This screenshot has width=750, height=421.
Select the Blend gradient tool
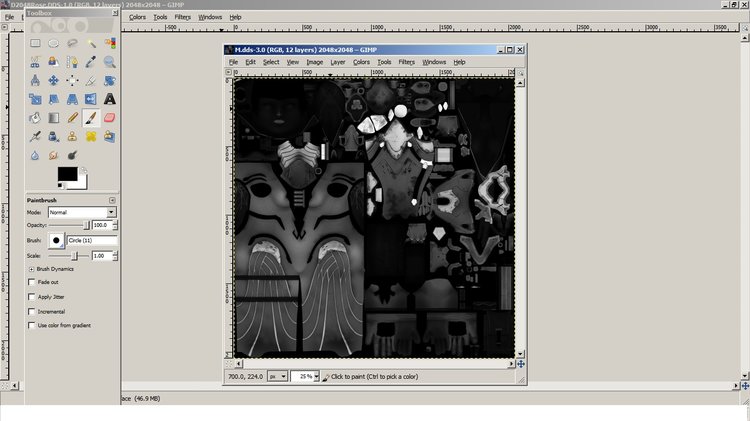pos(54,118)
